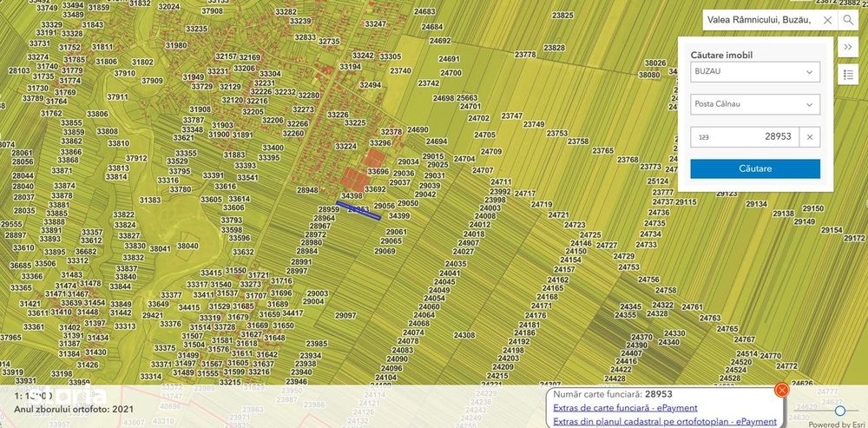Click the search magnifier icon
The height and width of the screenshot is (428, 868).
pos(847,20)
